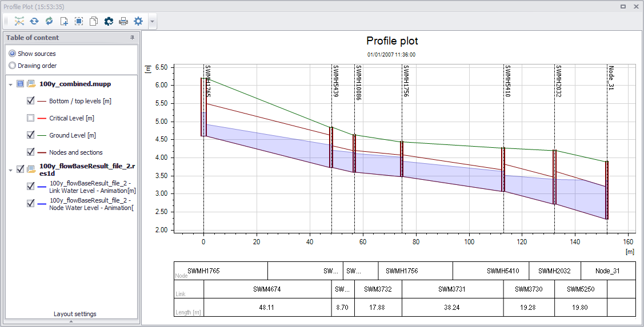
Task: Click the profile network lines toolbar icon
Action: 19,21
